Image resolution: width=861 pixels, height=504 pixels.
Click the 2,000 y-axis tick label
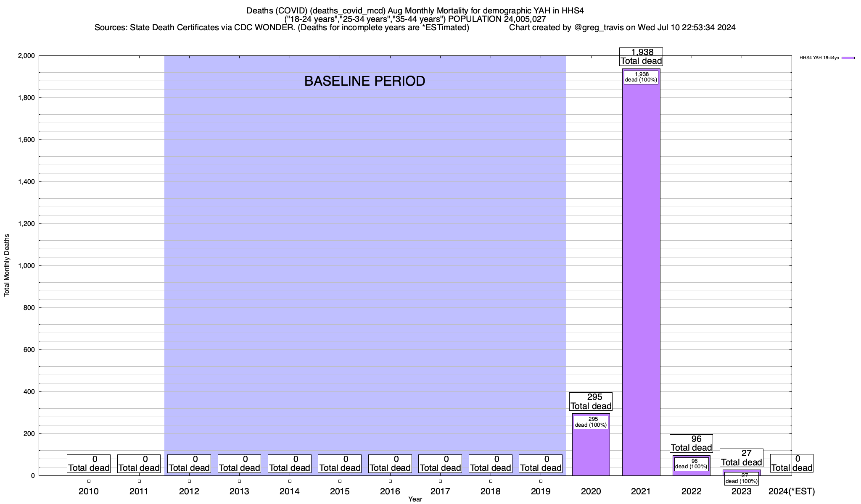pos(26,56)
